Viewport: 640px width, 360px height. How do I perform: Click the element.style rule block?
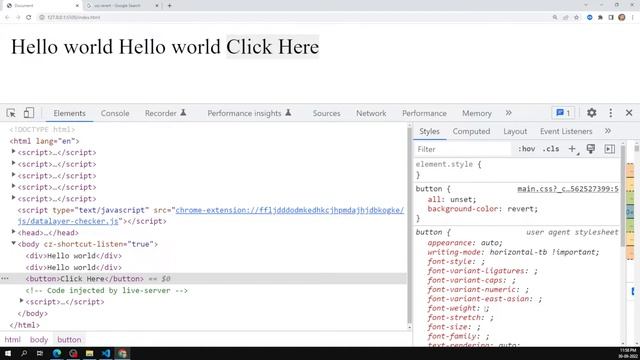(x=517, y=169)
